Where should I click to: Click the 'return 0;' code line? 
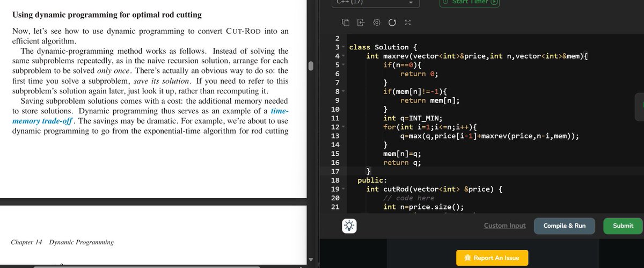point(420,74)
